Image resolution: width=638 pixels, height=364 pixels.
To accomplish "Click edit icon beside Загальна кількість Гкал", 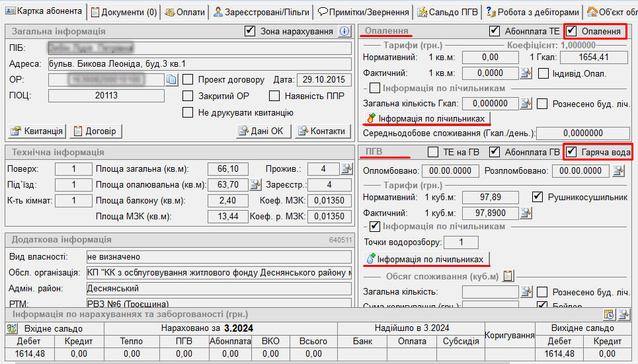I will point(526,103).
